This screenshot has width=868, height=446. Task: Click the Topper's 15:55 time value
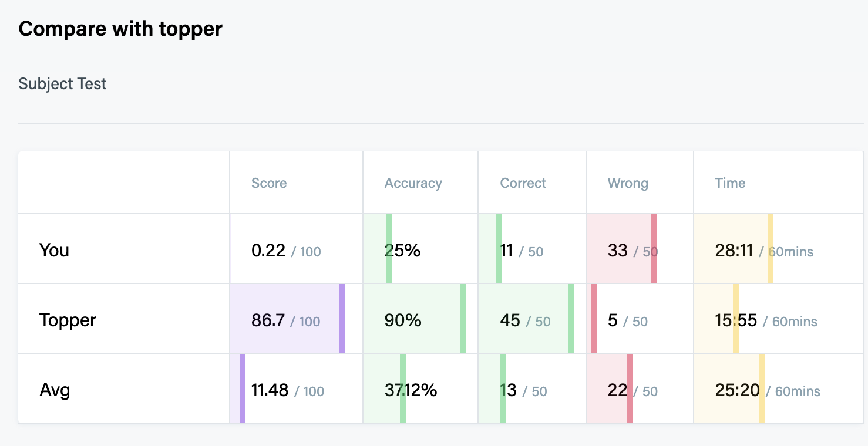[734, 320]
